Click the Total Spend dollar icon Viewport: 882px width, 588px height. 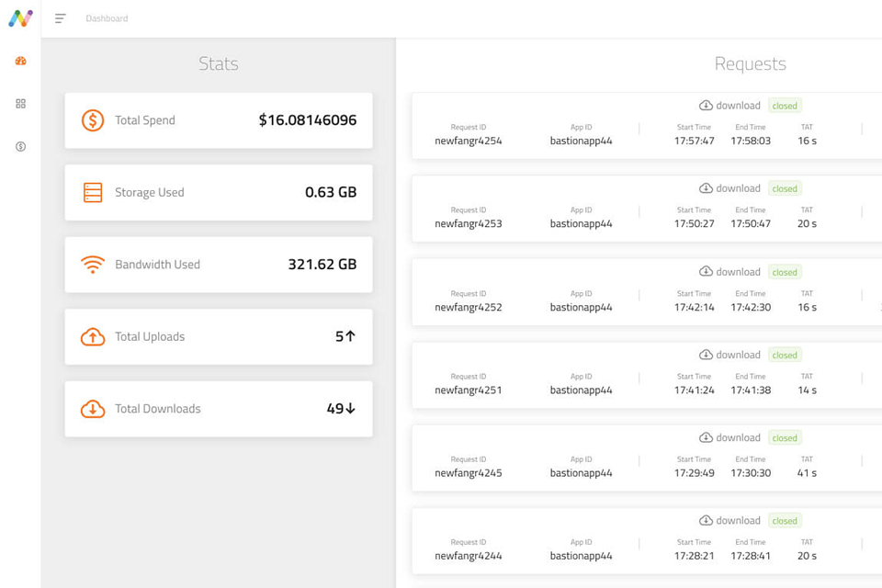click(x=93, y=120)
